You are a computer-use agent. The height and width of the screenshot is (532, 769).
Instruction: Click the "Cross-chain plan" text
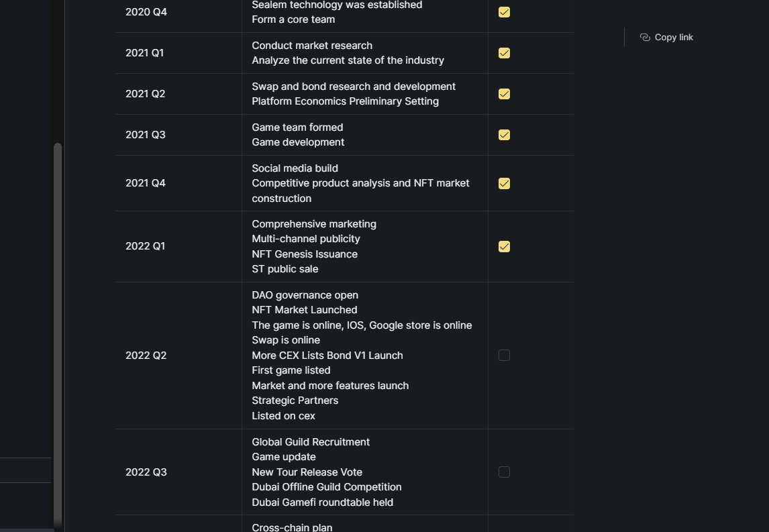pyautogui.click(x=292, y=527)
